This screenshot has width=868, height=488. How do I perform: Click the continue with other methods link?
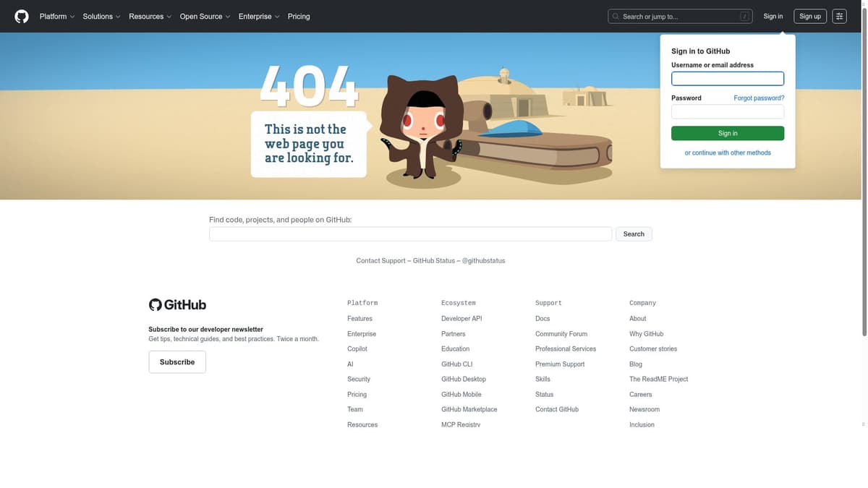click(x=728, y=152)
